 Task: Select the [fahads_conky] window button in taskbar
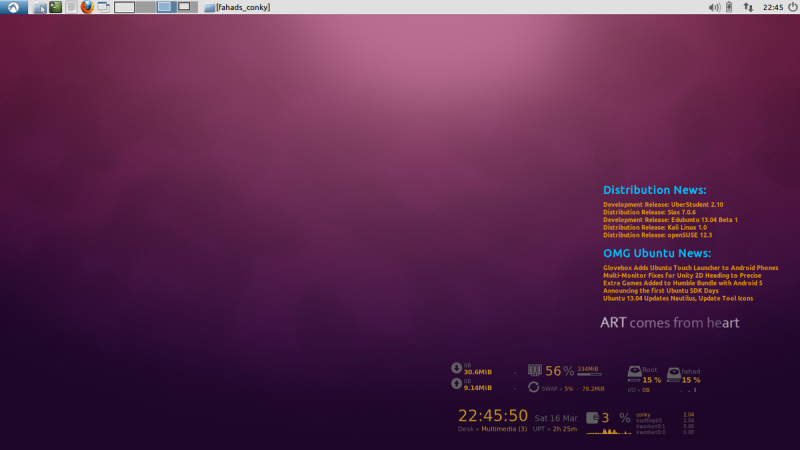pyautogui.click(x=237, y=7)
